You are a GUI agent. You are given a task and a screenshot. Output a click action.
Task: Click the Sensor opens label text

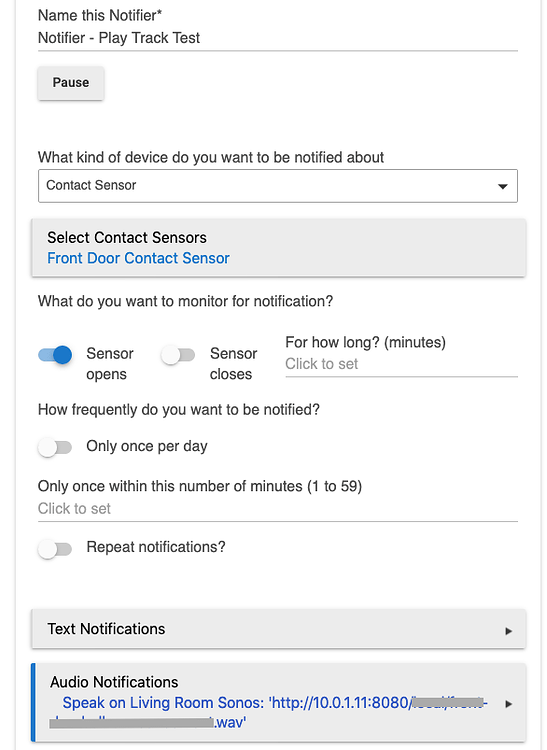point(110,364)
